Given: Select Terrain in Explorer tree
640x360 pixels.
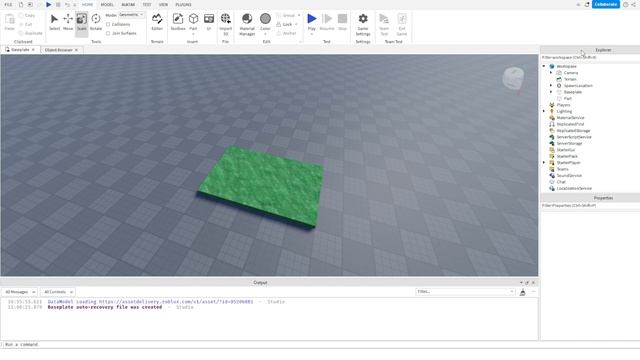Looking at the screenshot, I should point(570,79).
